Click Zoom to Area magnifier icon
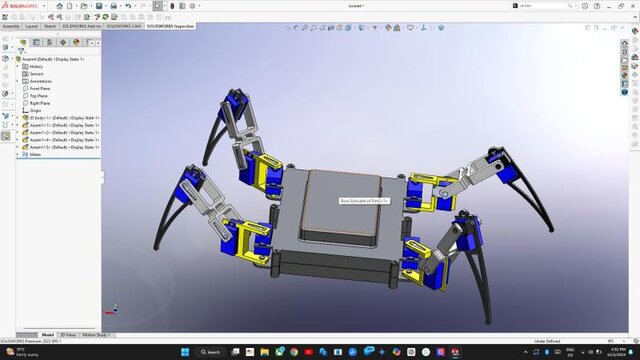 click(x=313, y=28)
